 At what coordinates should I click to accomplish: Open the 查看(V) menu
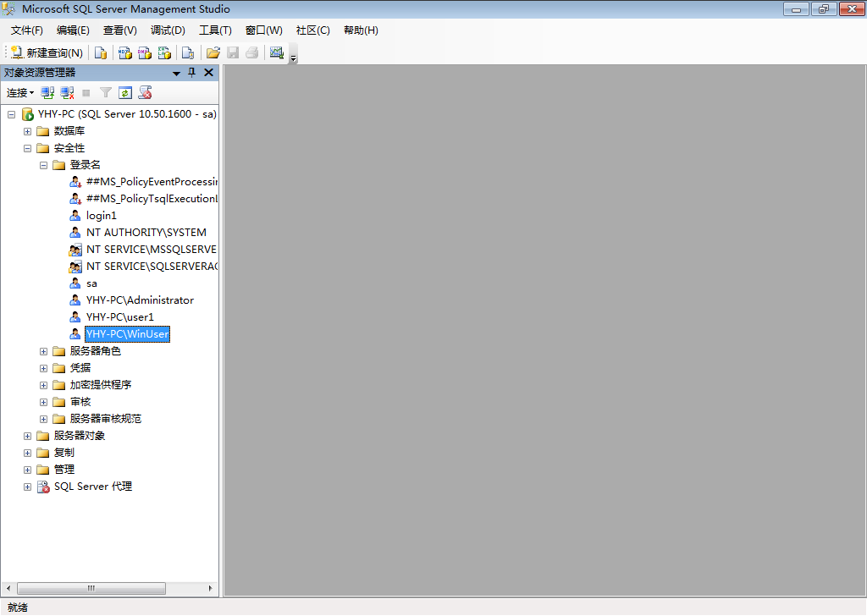click(x=120, y=30)
